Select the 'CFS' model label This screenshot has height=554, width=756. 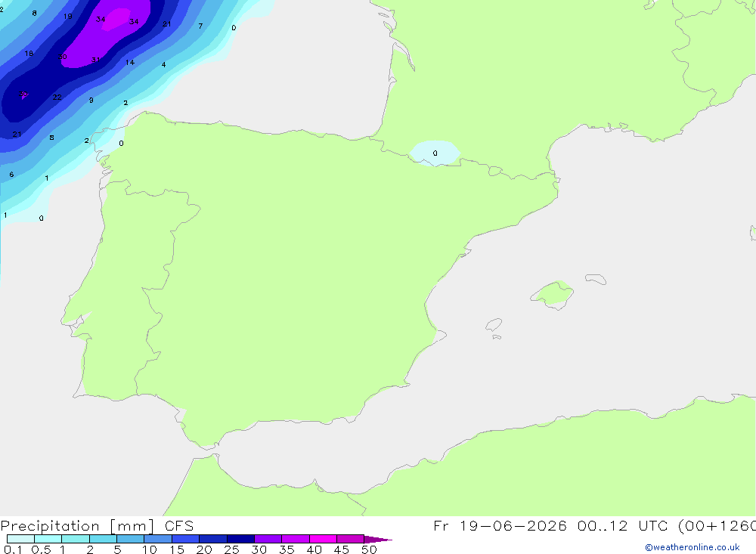click(x=179, y=526)
